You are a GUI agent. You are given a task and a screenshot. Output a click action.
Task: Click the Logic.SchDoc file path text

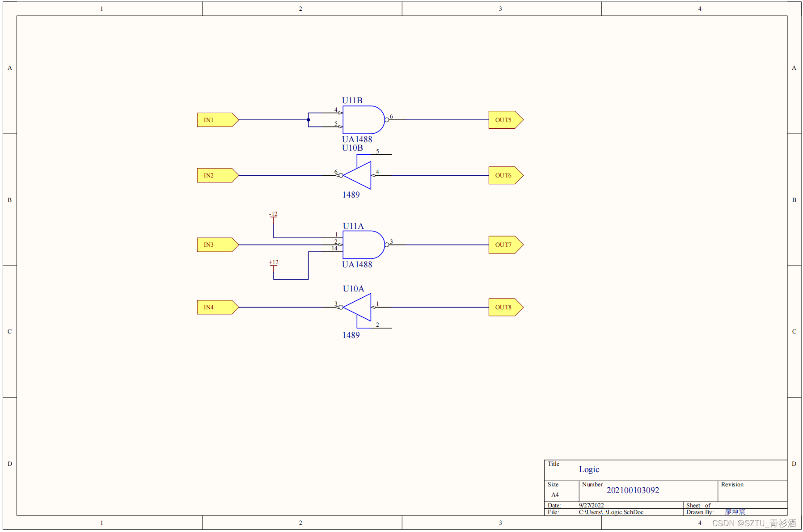(x=611, y=512)
